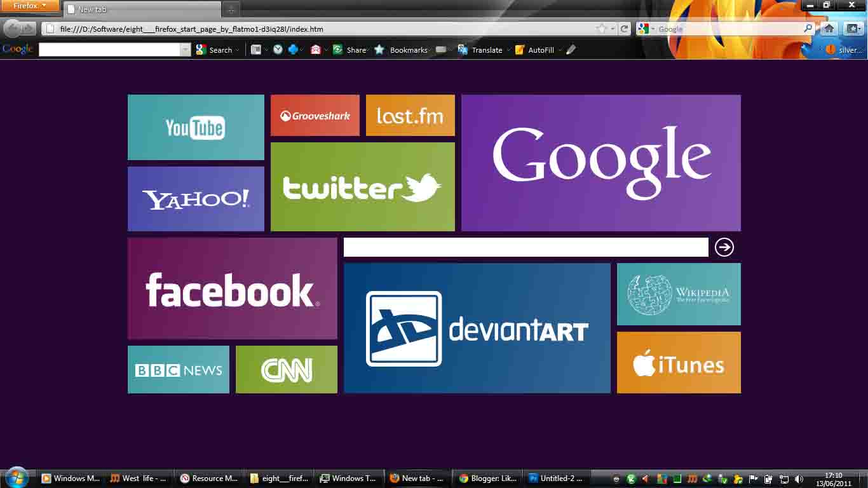Screen dimensions: 868x488
Task: Open the Yahoo! tile
Action: [196, 199]
